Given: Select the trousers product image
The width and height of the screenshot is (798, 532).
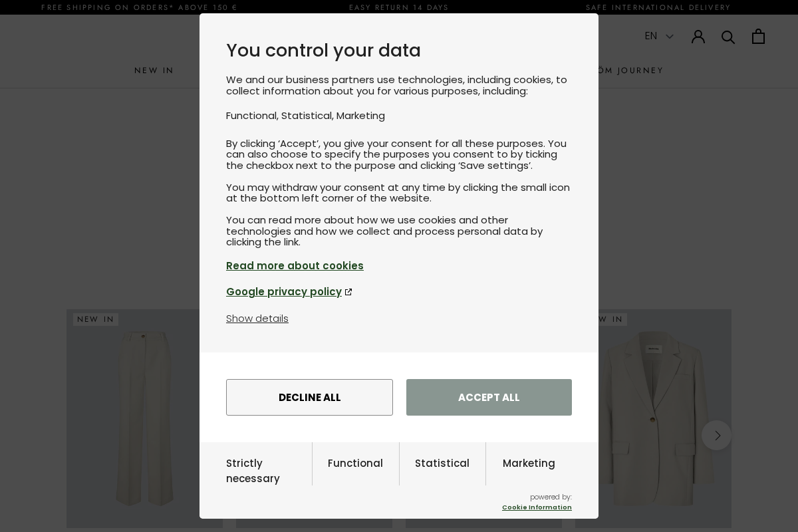Looking at the screenshot, I should pos(144,419).
